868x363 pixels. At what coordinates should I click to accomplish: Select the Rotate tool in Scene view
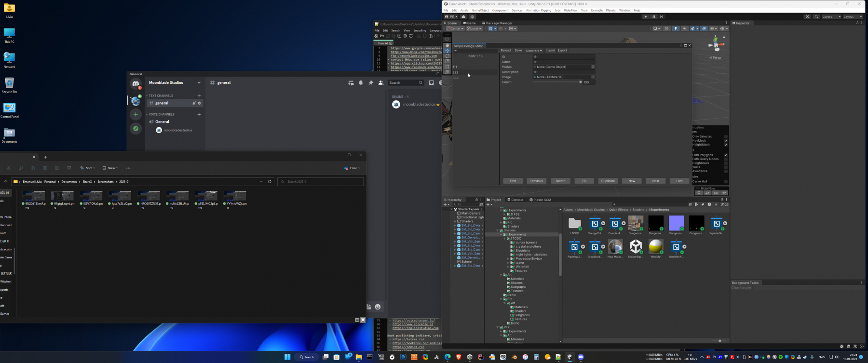[447, 56]
